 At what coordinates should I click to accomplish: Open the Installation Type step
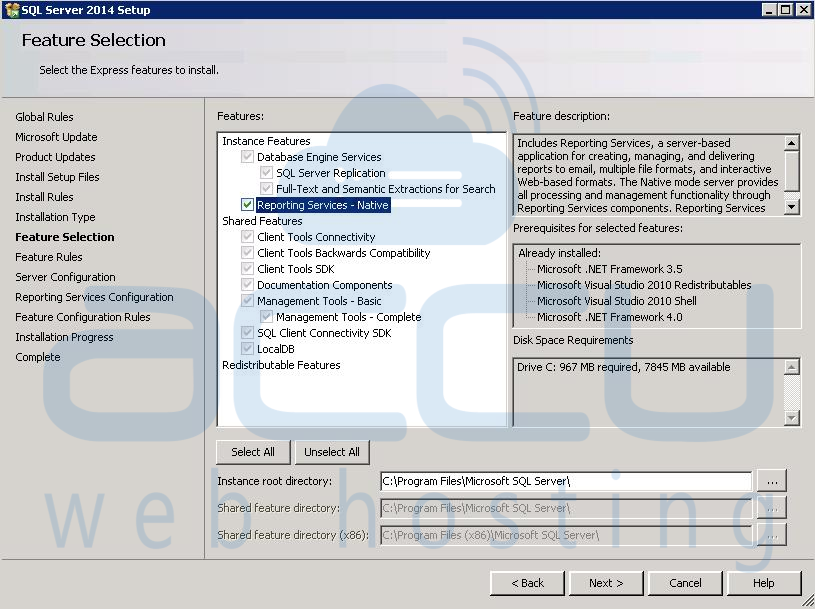point(55,217)
